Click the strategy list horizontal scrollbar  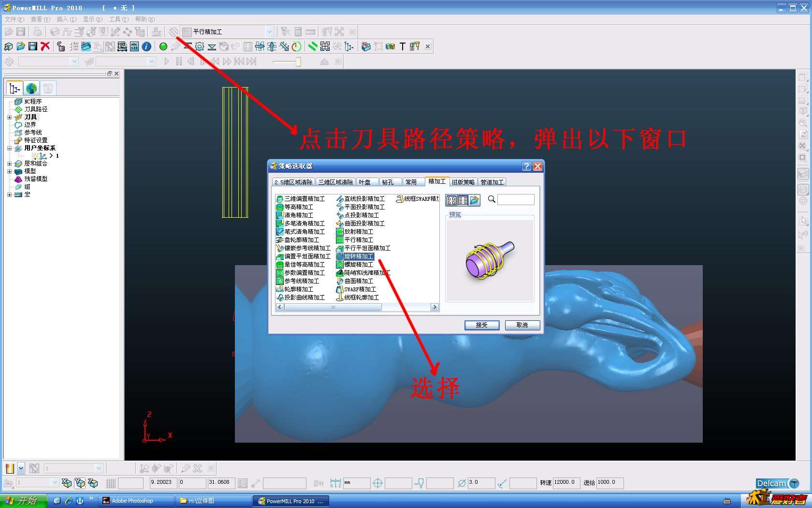click(333, 307)
